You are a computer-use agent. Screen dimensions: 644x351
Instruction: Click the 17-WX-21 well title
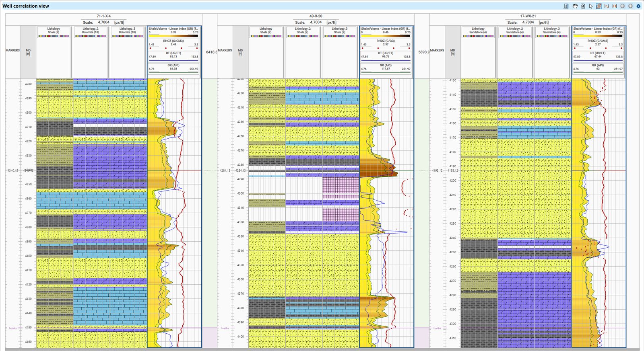click(x=528, y=16)
